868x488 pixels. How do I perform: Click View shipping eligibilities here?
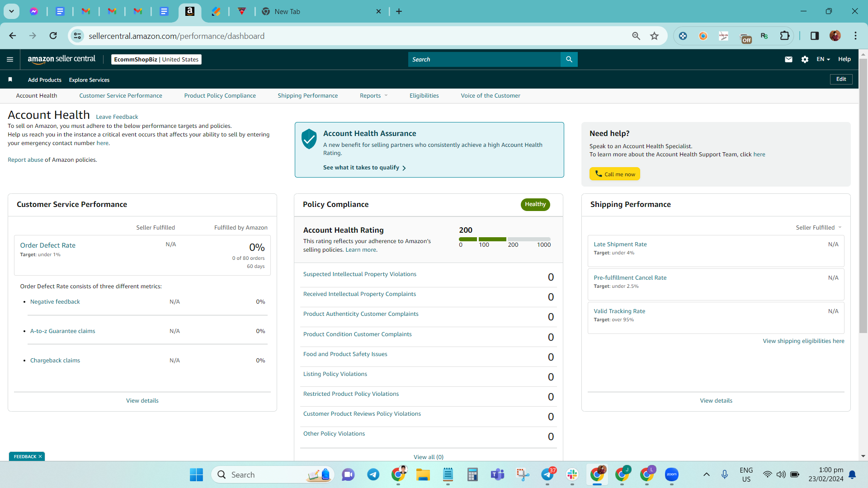point(803,341)
